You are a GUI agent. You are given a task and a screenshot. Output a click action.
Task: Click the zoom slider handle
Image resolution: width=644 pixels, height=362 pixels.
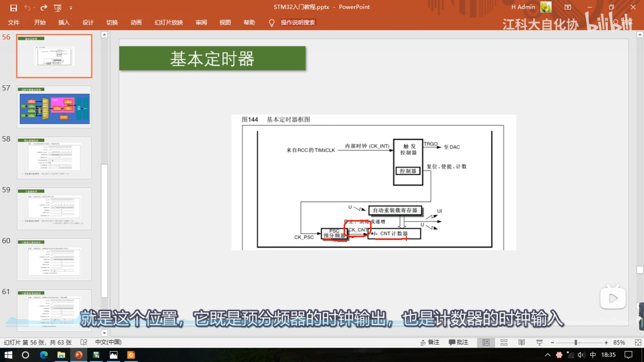tap(576, 342)
